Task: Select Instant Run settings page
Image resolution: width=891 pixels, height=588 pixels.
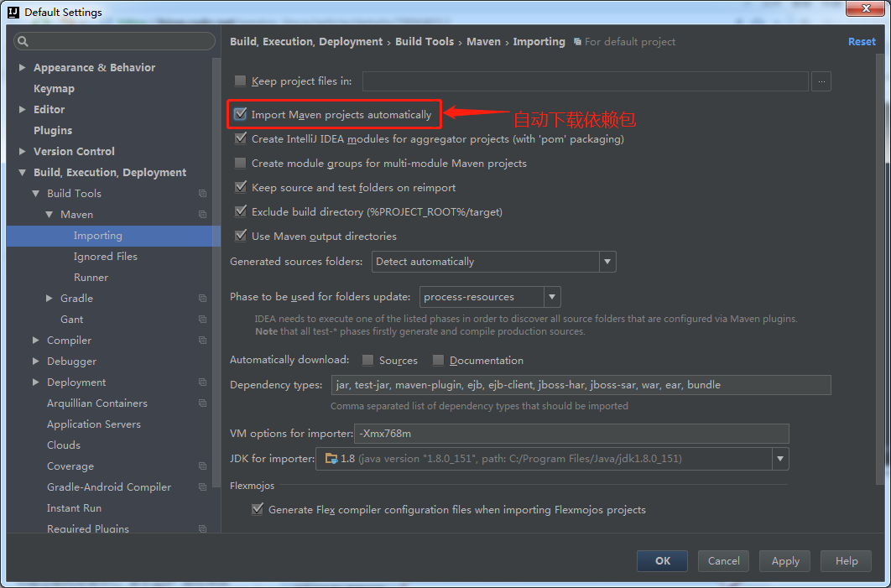Action: pos(74,508)
